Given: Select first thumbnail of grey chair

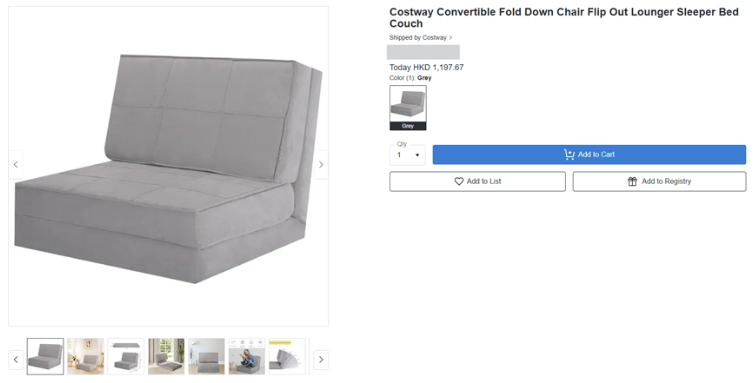Looking at the screenshot, I should (x=45, y=356).
